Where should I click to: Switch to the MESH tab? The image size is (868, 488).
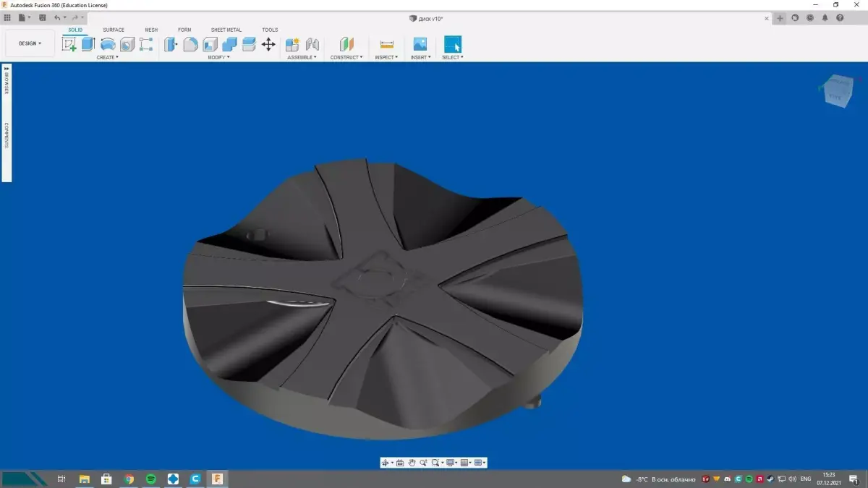click(151, 30)
